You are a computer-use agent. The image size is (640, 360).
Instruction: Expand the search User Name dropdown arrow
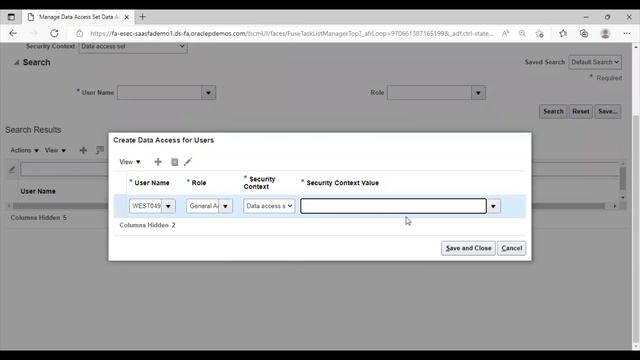coord(208,93)
